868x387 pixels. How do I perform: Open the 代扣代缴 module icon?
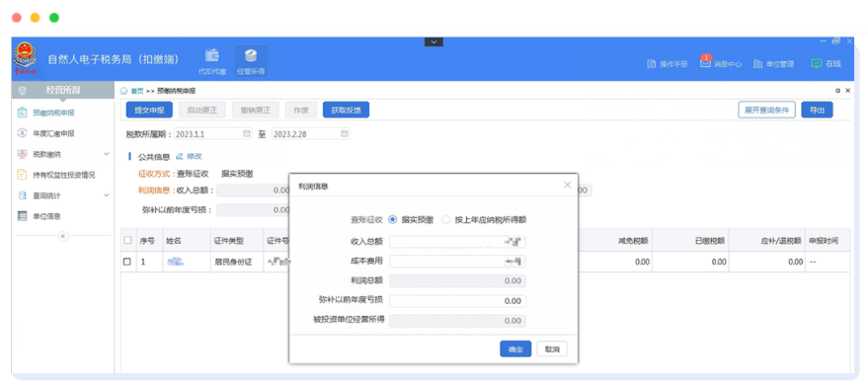pos(212,61)
